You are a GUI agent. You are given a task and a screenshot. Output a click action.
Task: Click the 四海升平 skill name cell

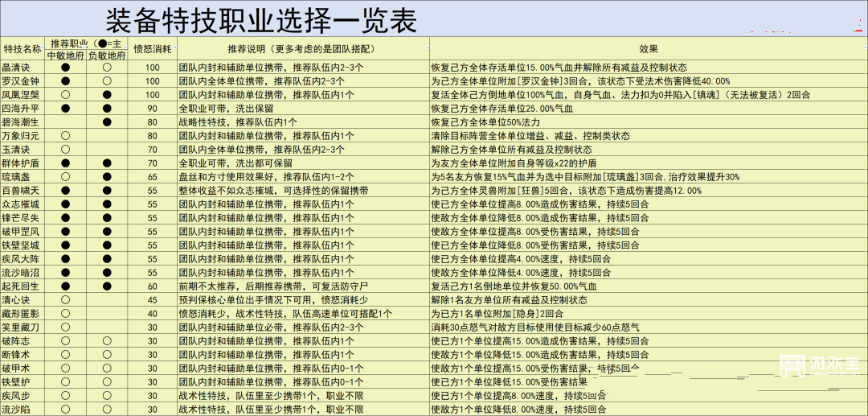[23, 109]
